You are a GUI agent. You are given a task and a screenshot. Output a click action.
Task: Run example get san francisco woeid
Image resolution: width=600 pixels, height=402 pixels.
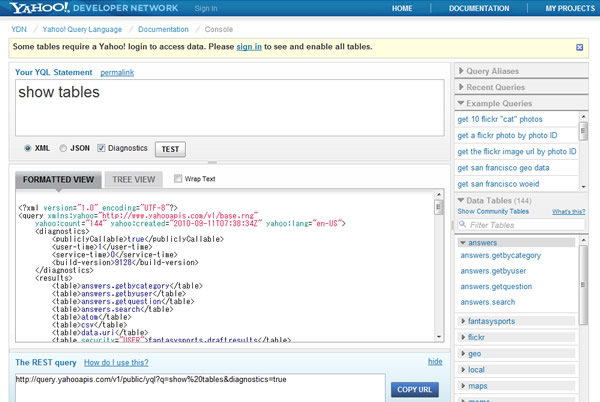tap(498, 184)
